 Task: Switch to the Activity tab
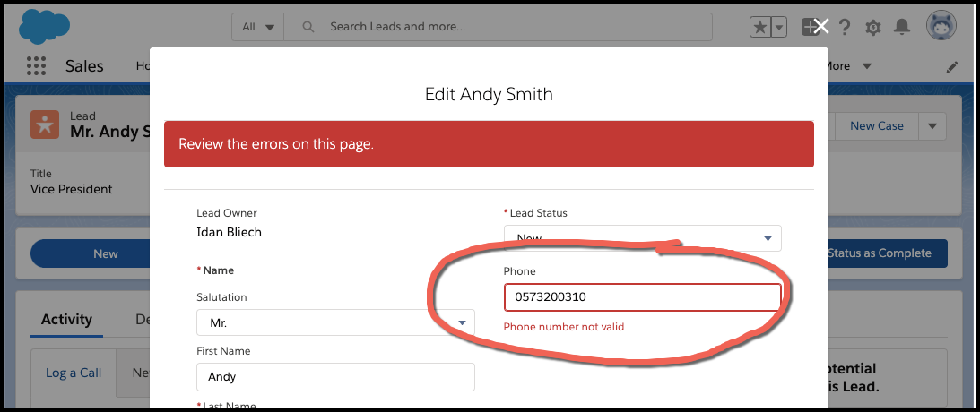(x=66, y=320)
